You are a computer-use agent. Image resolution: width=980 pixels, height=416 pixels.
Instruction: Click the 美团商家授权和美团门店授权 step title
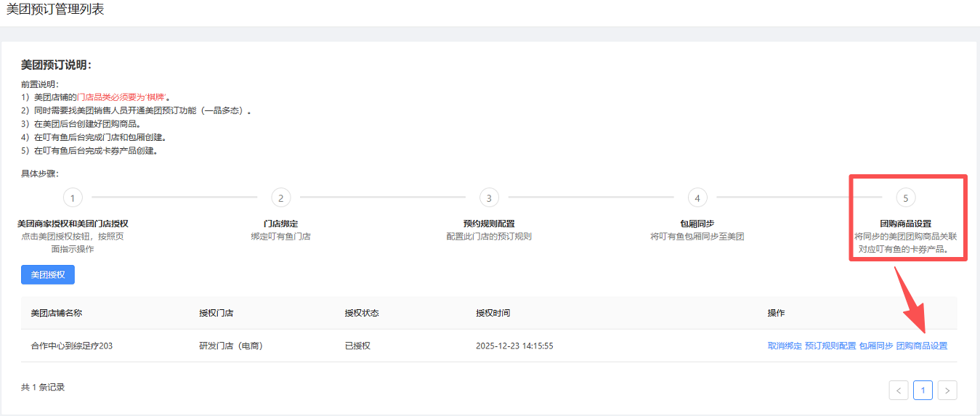pos(73,224)
